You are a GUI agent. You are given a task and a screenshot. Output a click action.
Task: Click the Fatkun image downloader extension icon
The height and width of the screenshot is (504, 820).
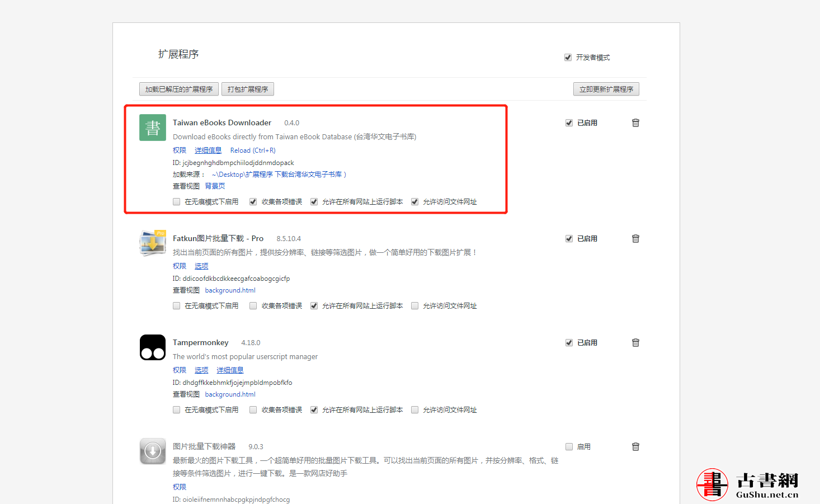pos(153,243)
